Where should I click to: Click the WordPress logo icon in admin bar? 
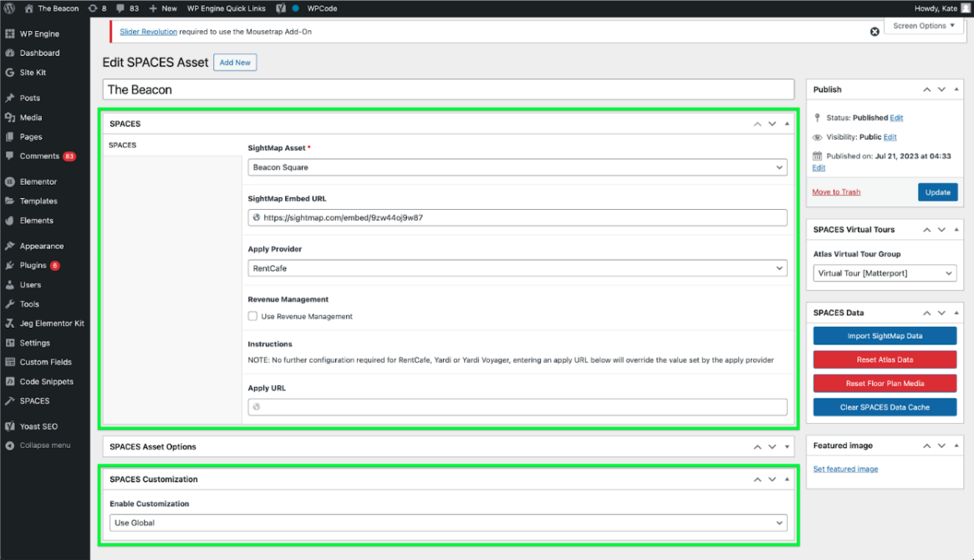(9, 8)
